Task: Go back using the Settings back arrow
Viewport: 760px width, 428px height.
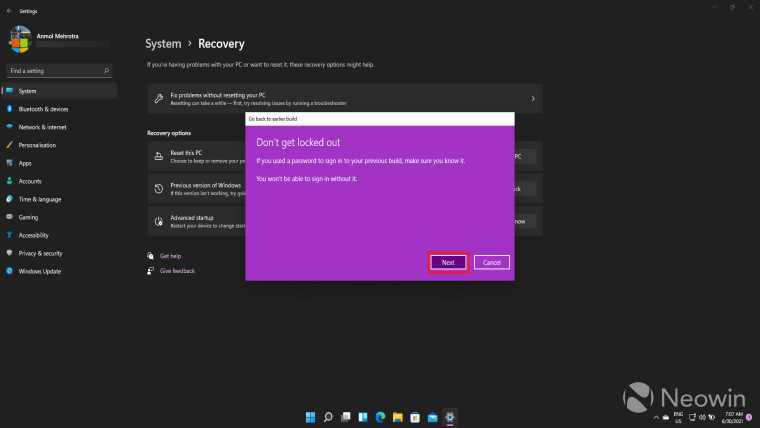Action: (x=9, y=11)
